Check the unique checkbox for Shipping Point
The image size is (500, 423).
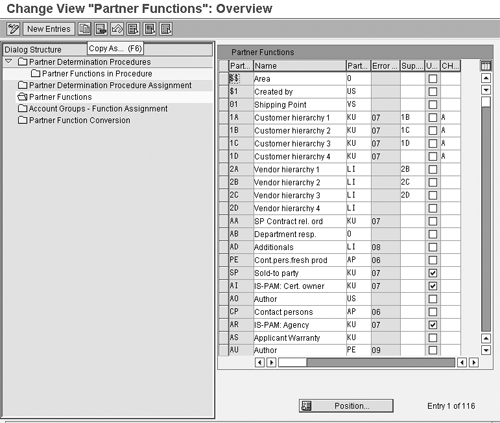point(433,105)
